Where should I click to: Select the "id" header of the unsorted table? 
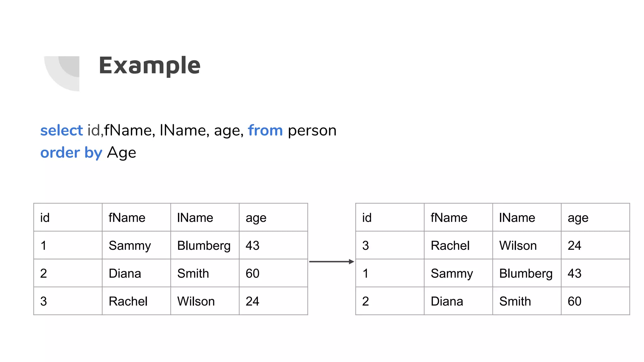click(45, 217)
